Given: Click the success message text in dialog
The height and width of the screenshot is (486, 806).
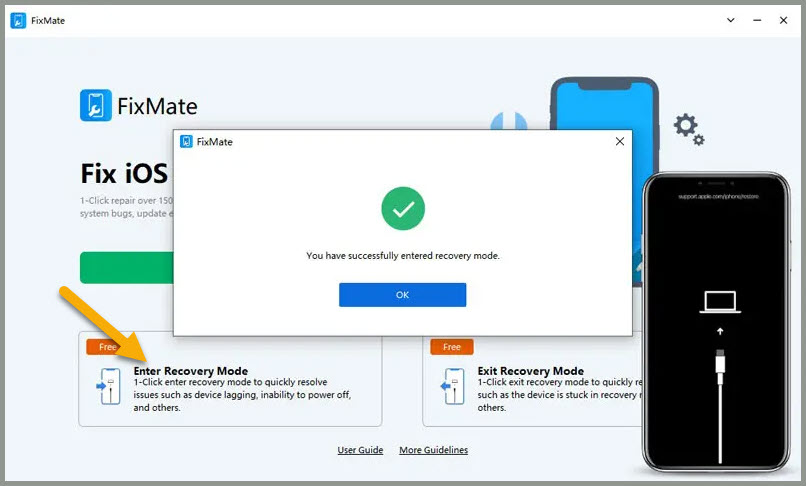Looking at the screenshot, I should [x=403, y=256].
